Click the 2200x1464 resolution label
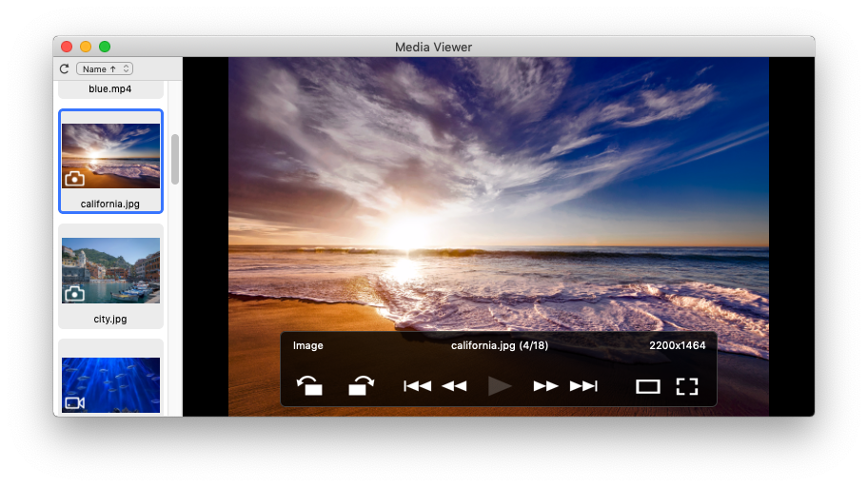The image size is (868, 487). [677, 345]
